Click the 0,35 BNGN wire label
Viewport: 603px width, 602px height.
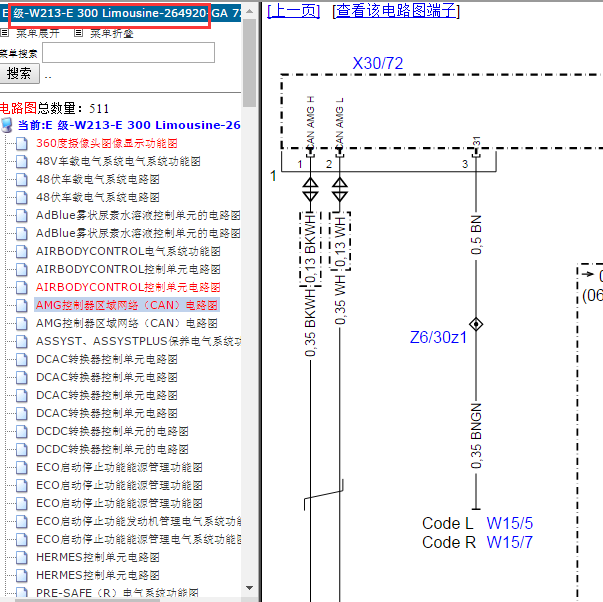(476, 436)
